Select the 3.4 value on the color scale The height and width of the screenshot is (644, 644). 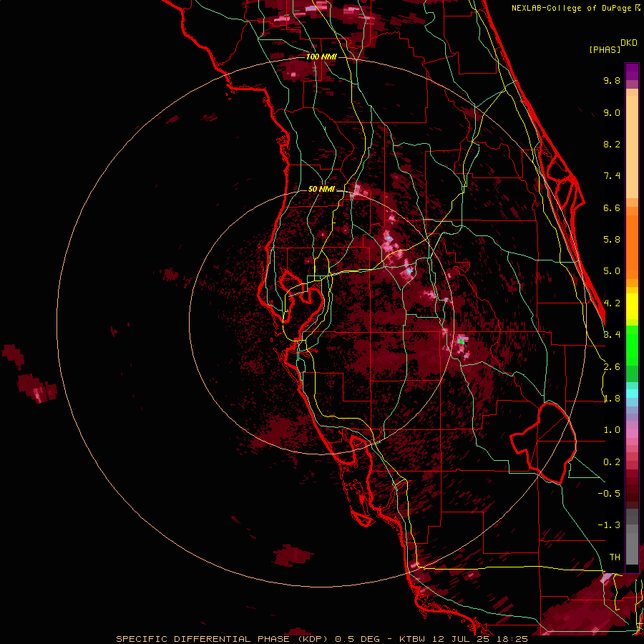[x=612, y=335]
